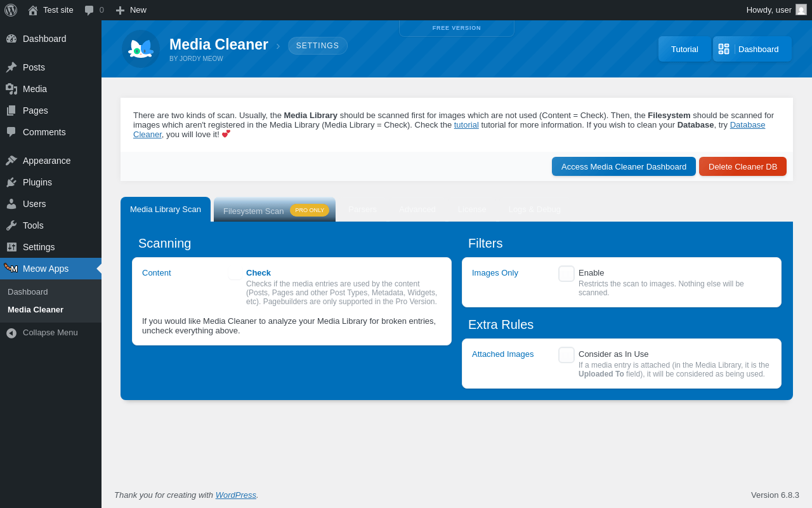Click the Extra Rules section heading
This screenshot has width=812, height=508.
tap(501, 324)
